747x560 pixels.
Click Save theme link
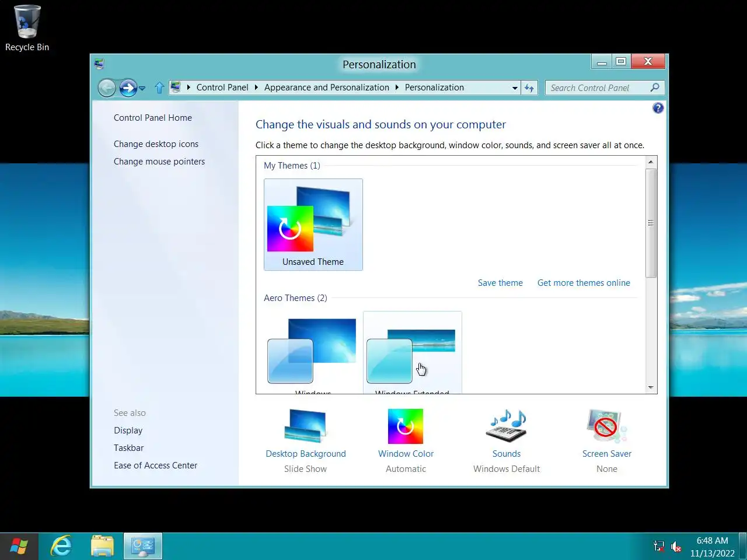click(500, 283)
